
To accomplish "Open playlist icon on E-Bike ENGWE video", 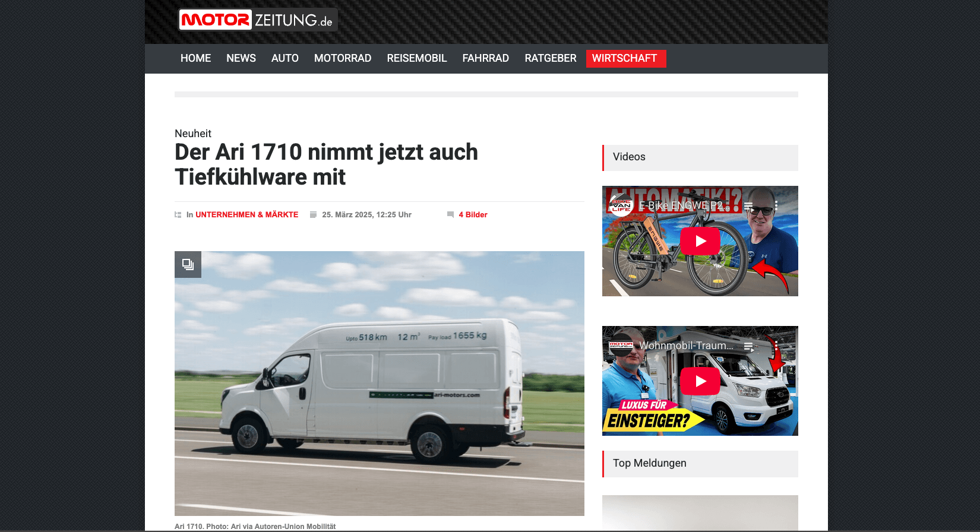I will [x=749, y=207].
